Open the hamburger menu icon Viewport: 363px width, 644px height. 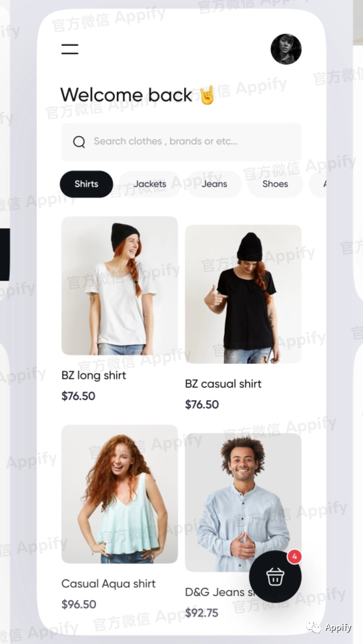pos(70,49)
